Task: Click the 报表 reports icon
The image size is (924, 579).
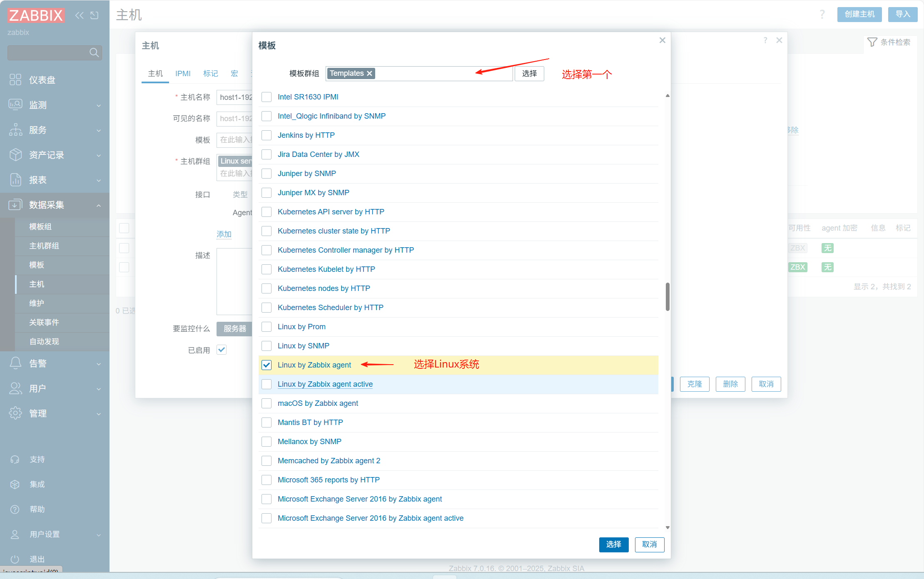Action: [15, 179]
